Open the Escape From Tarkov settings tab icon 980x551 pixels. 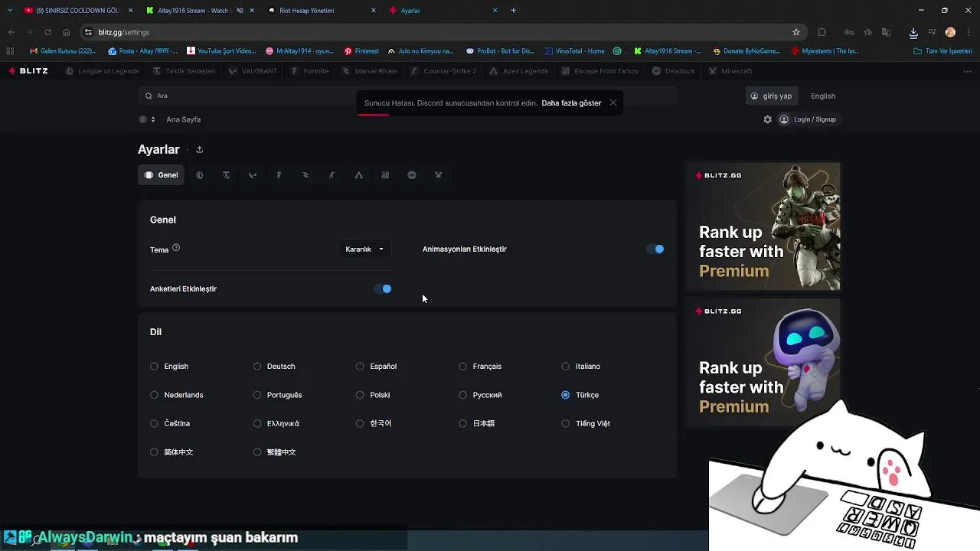(x=385, y=175)
